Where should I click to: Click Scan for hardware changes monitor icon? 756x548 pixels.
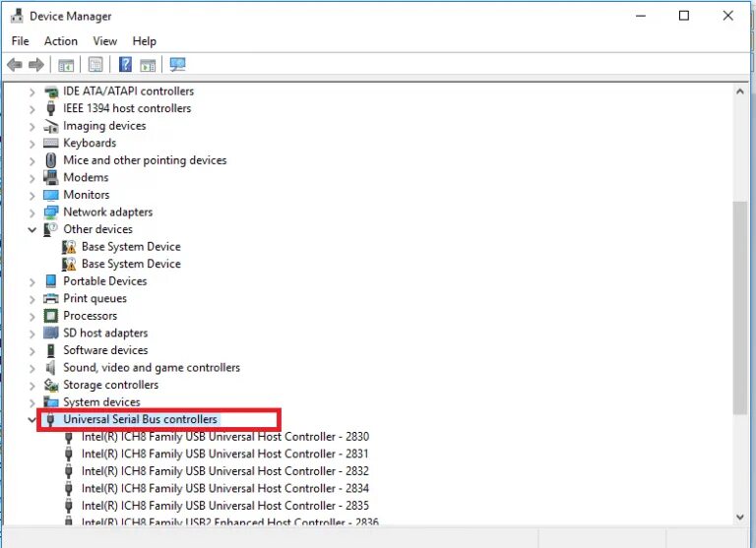pyautogui.click(x=177, y=65)
